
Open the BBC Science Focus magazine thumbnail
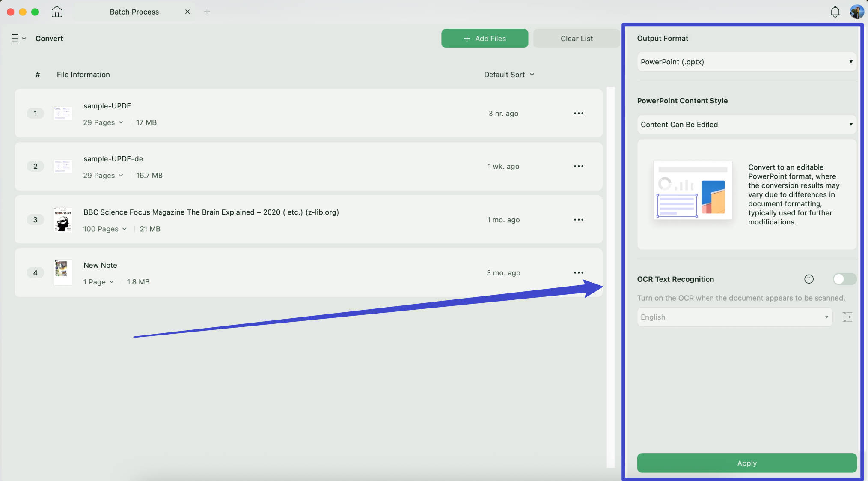pyautogui.click(x=63, y=220)
